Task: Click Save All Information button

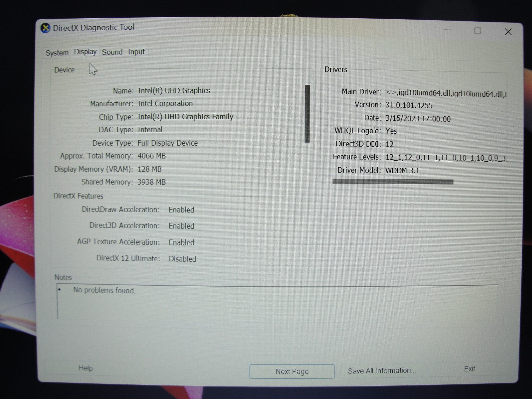Action: click(x=381, y=371)
